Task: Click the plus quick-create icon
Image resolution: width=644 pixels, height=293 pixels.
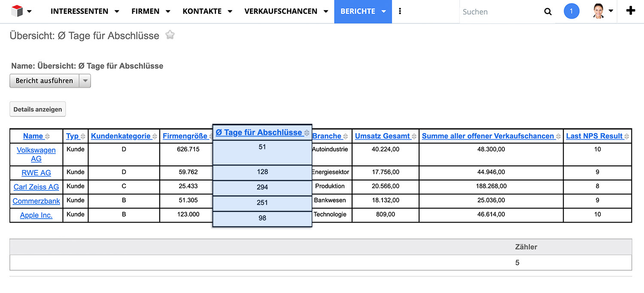Action: (630, 11)
